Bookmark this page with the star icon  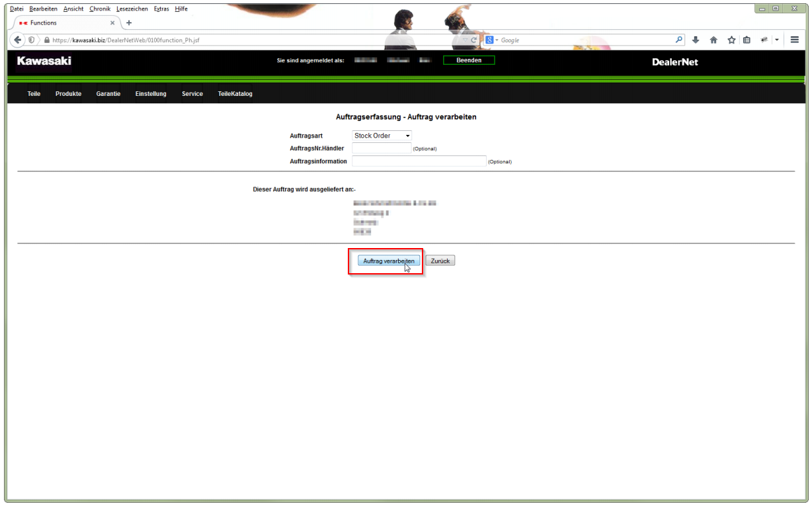[x=731, y=40]
